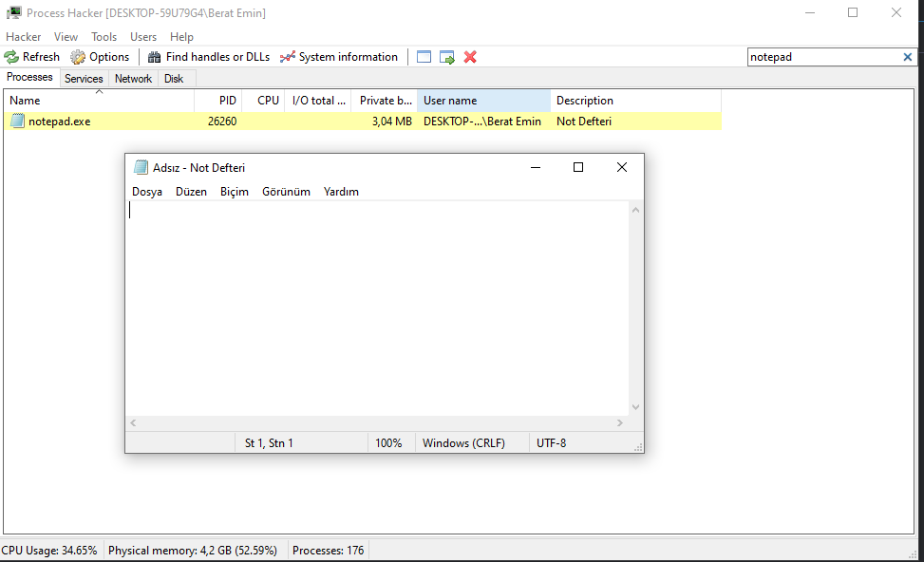924x562 pixels.
Task: Switch to the Network tab
Action: 133,79
